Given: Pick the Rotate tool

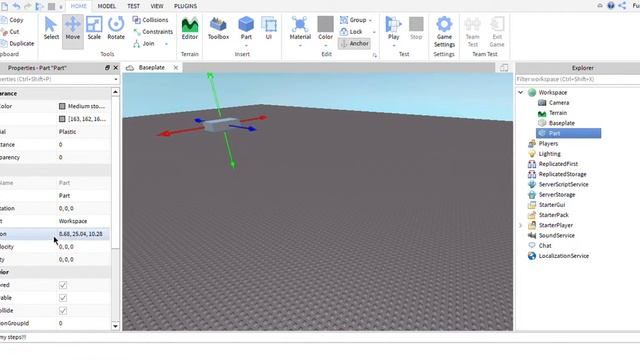Looking at the screenshot, I should (116, 29).
